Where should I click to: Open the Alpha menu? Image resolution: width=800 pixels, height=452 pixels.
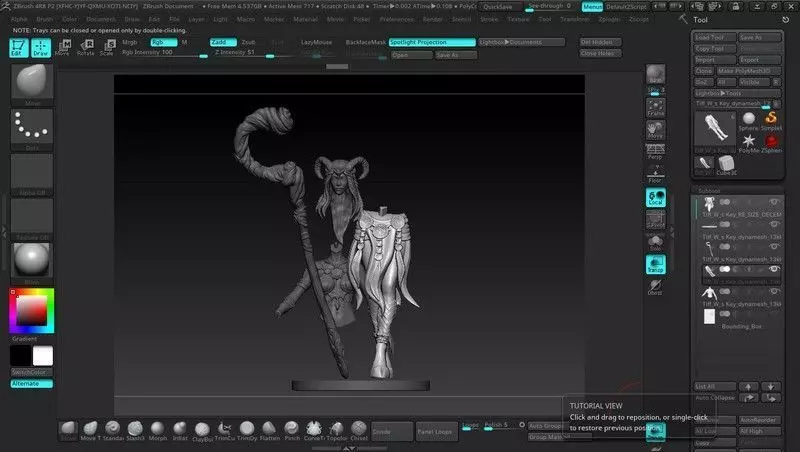(19, 19)
